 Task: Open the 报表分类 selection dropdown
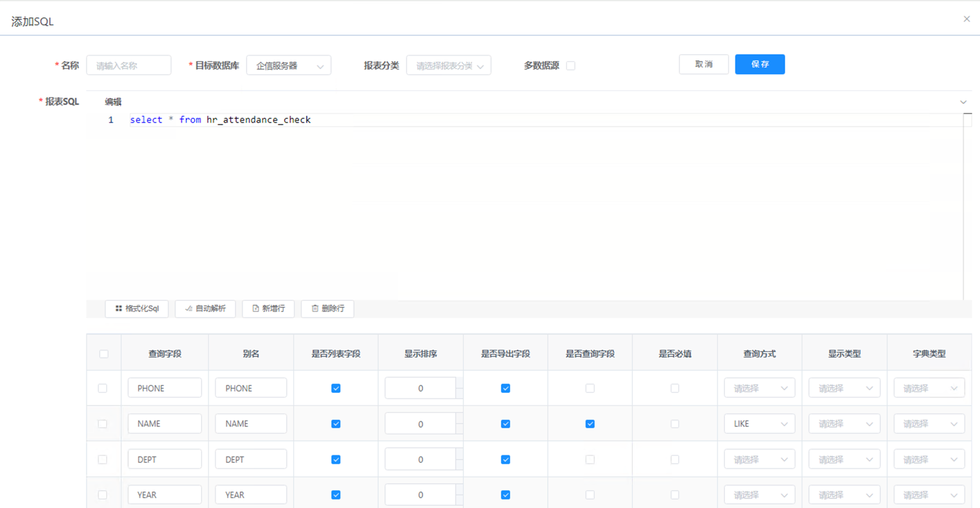click(448, 64)
